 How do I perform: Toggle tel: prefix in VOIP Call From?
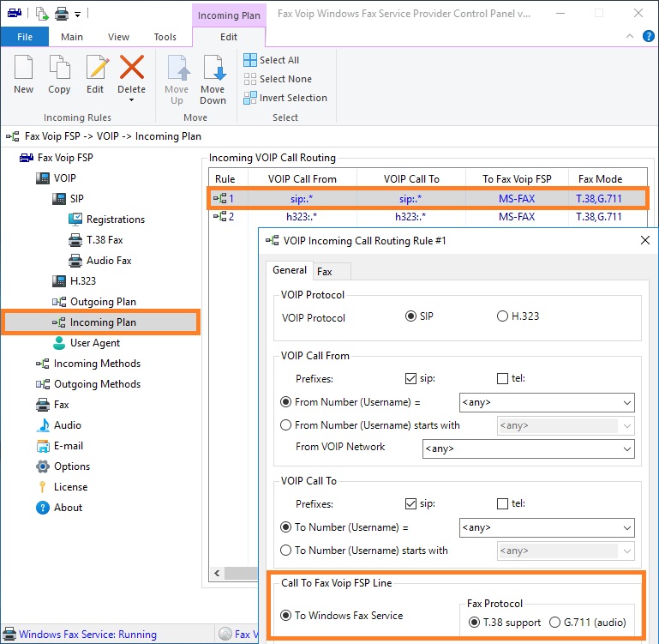(502, 378)
